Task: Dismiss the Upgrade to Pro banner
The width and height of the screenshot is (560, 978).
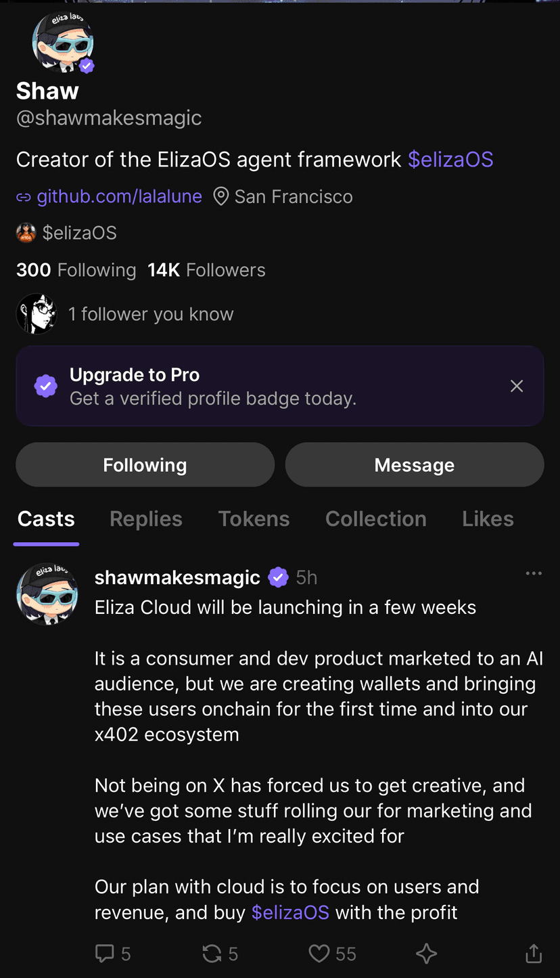Action: click(517, 386)
